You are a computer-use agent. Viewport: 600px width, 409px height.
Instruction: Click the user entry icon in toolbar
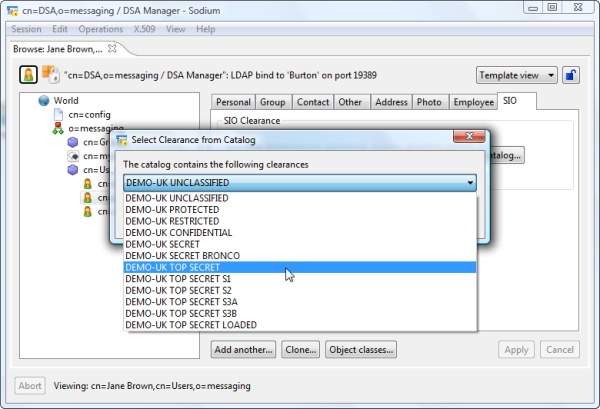(x=28, y=75)
